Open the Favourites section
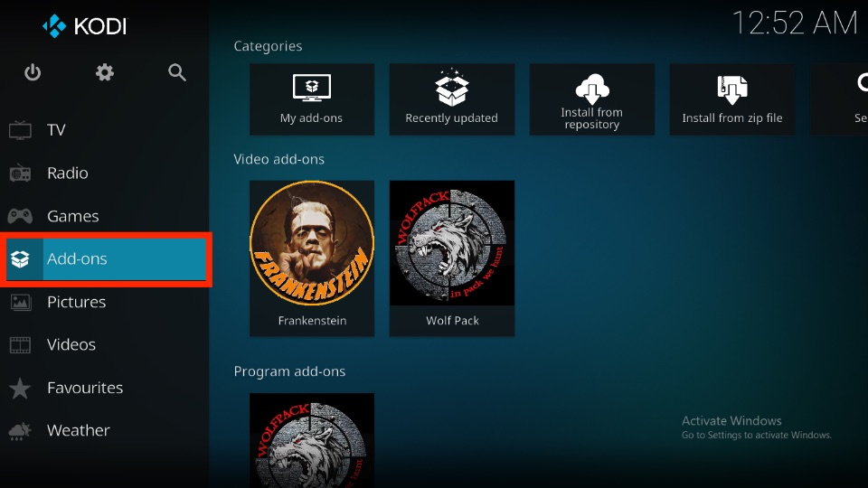 [105, 388]
